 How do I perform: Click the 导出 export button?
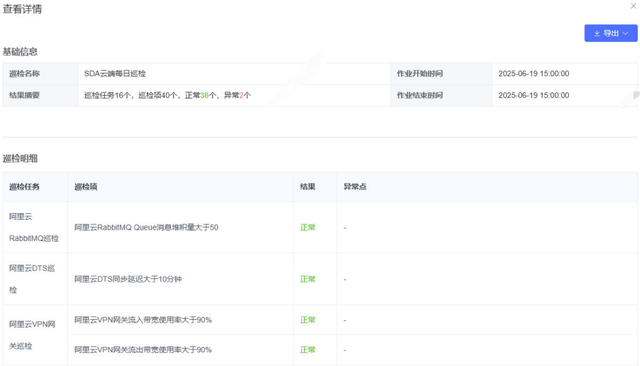611,33
